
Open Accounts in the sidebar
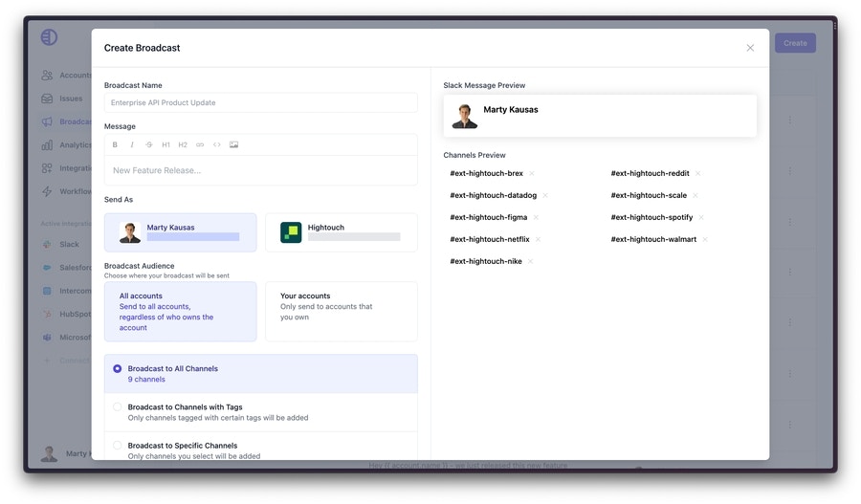[x=66, y=76]
